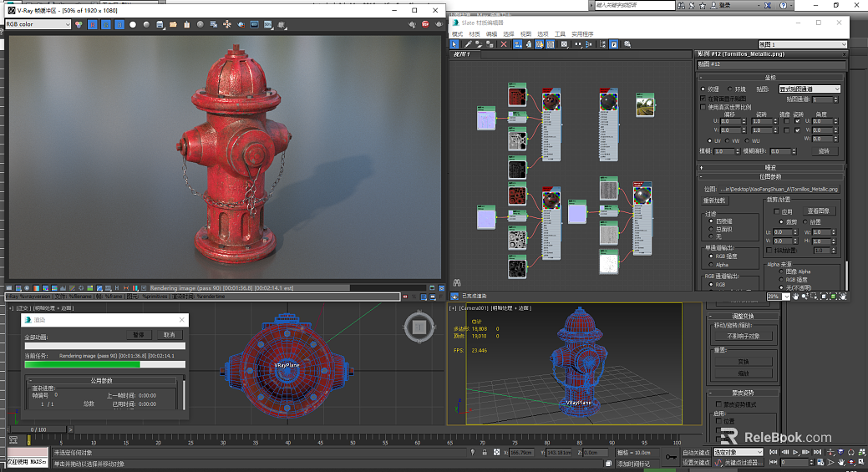Click go to end playback control

817,452
